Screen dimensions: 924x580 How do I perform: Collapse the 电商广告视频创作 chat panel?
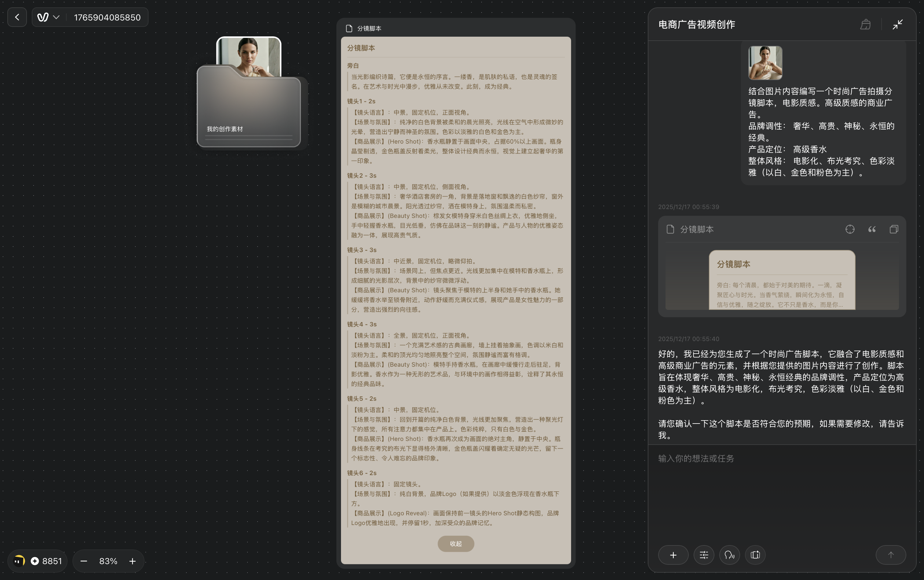point(897,24)
